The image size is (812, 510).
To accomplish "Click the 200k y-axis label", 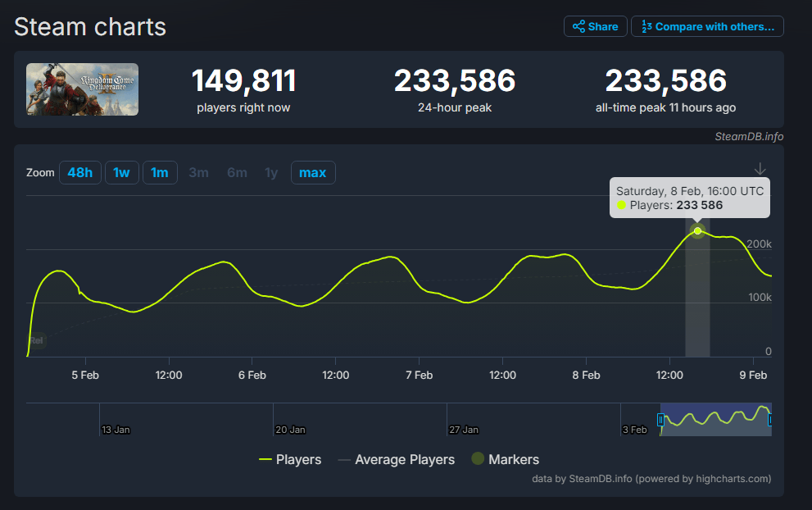I will pos(760,244).
